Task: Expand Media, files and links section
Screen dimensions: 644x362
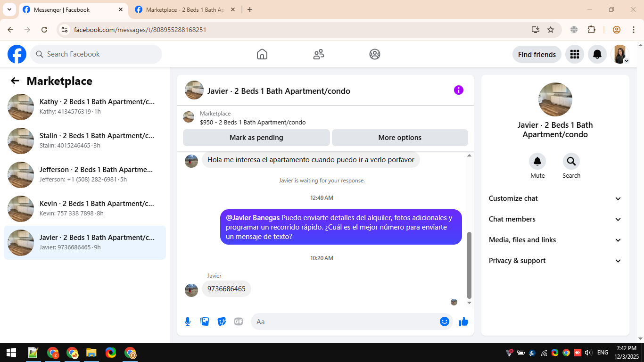Action: coord(555,240)
